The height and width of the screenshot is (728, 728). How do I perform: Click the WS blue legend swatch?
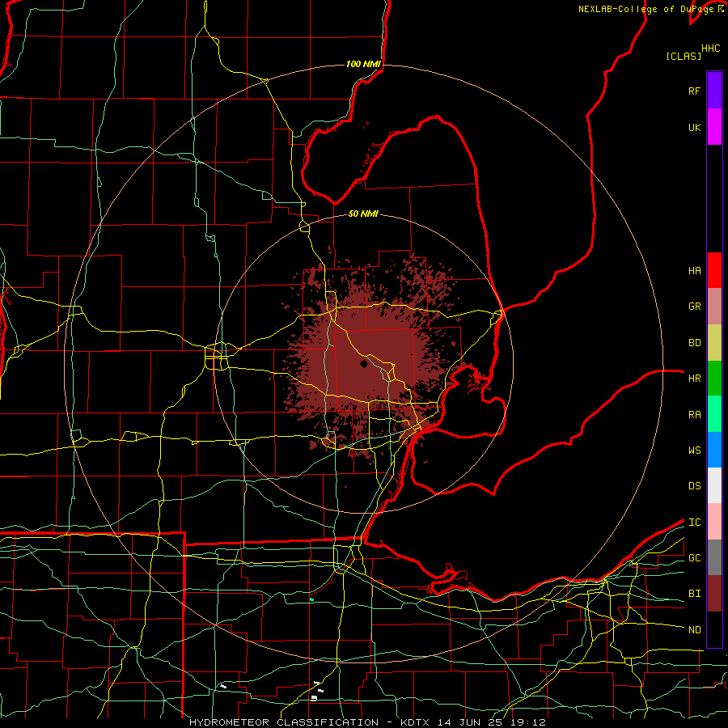coord(714,450)
